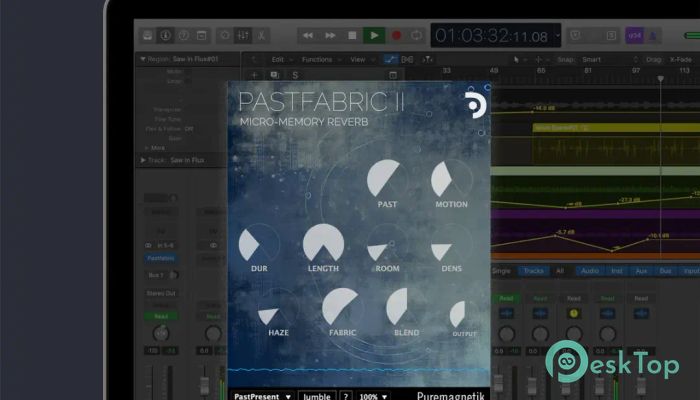Toggle Cycle mode button

(x=416, y=36)
